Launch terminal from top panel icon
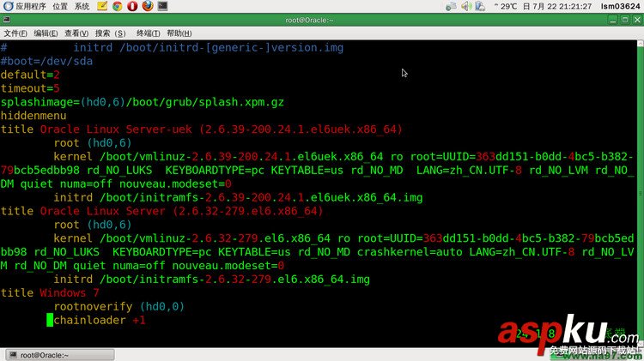This screenshot has height=361, width=644. click(162, 6)
